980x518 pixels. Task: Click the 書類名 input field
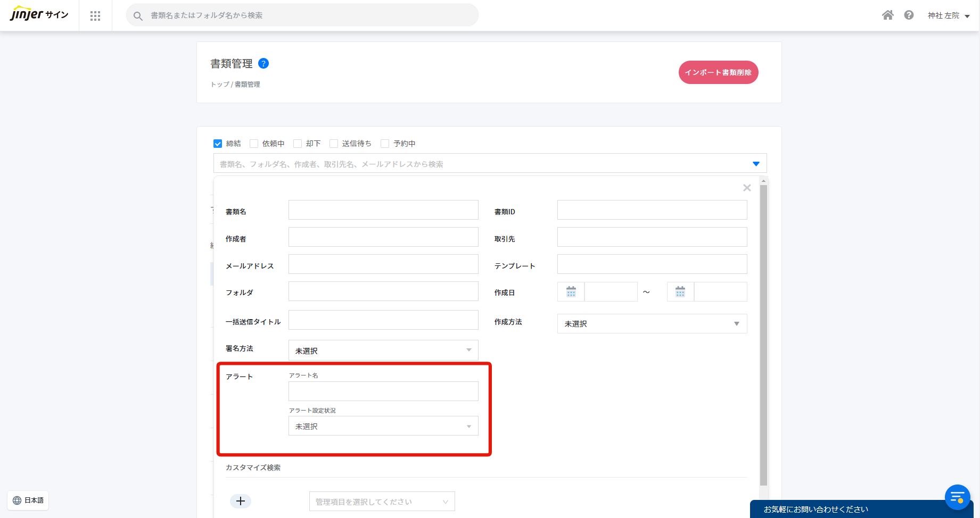click(383, 210)
